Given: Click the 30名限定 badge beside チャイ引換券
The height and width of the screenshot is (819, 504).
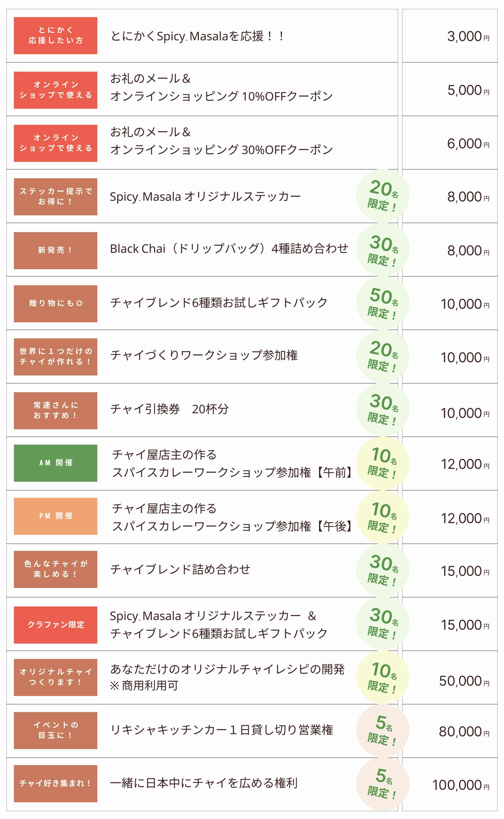Looking at the screenshot, I should coord(382,409).
